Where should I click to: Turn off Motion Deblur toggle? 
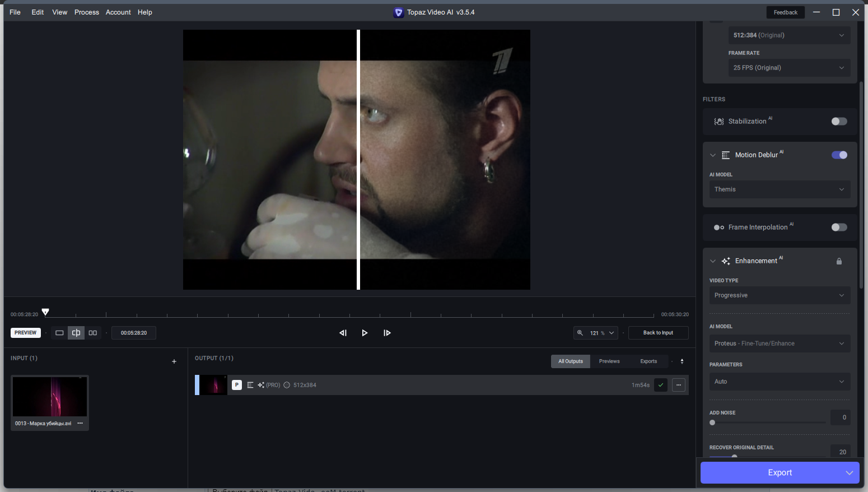pos(839,155)
